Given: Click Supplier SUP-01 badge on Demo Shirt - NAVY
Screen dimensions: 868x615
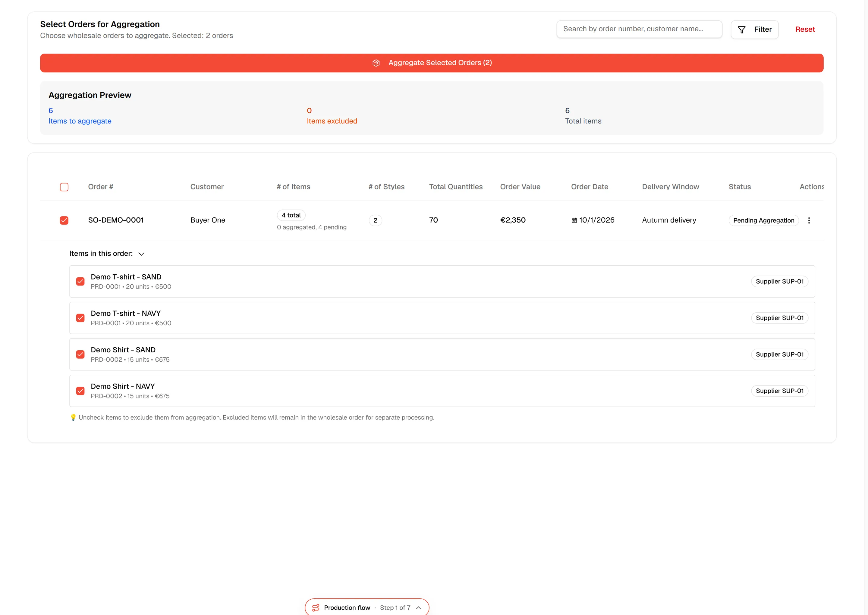Looking at the screenshot, I should point(779,391).
